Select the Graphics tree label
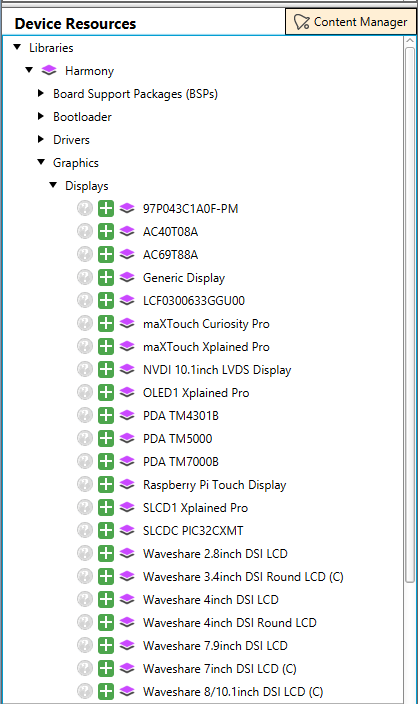Viewport: 418px width, 704px height. pyautogui.click(x=76, y=163)
